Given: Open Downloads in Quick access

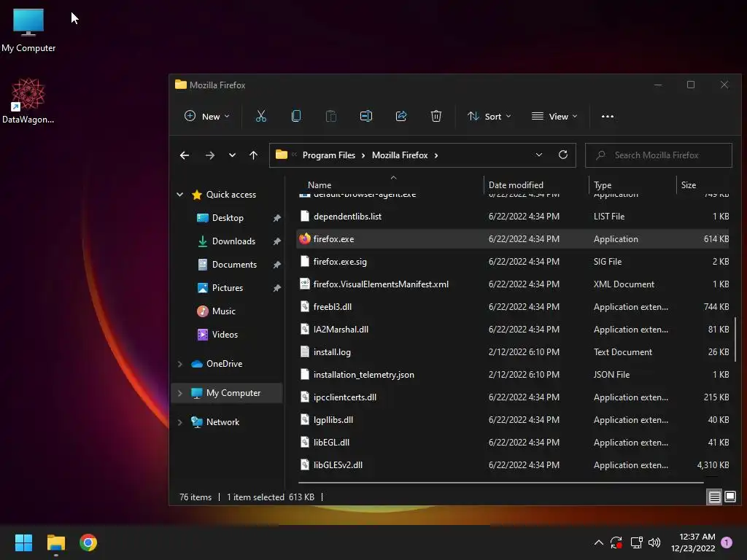Looking at the screenshot, I should tap(233, 241).
